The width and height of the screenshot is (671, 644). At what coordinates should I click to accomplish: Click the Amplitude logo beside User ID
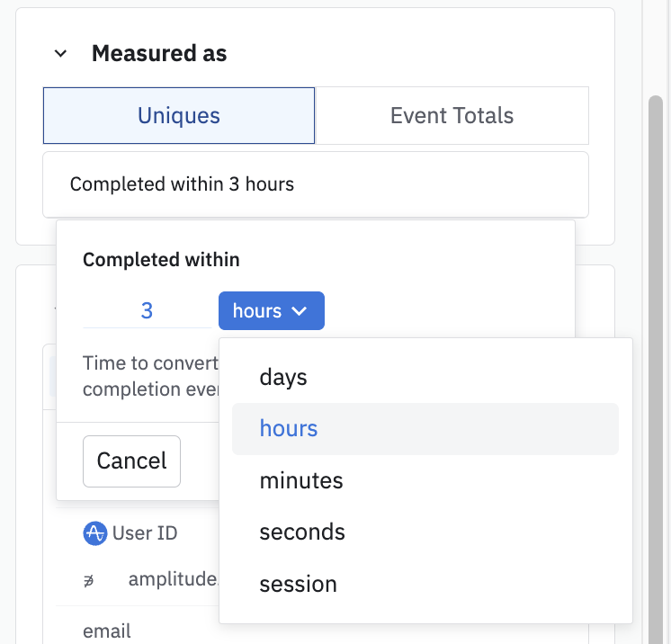coord(94,533)
